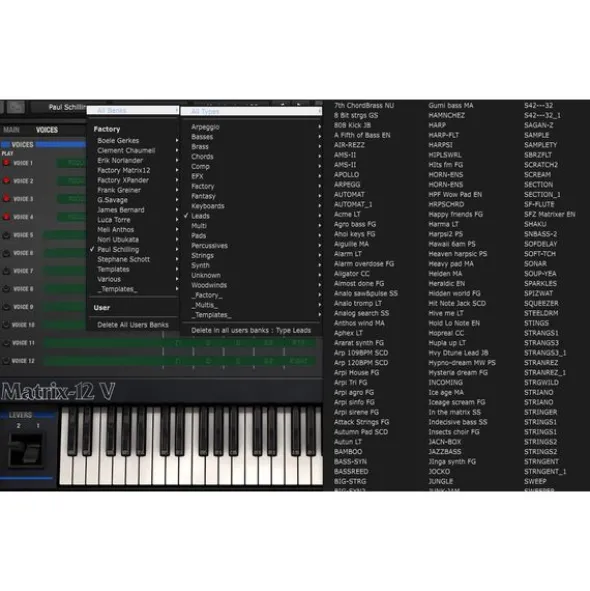Expand the Brass type submenu
This screenshot has width=590, height=591.
(251, 147)
